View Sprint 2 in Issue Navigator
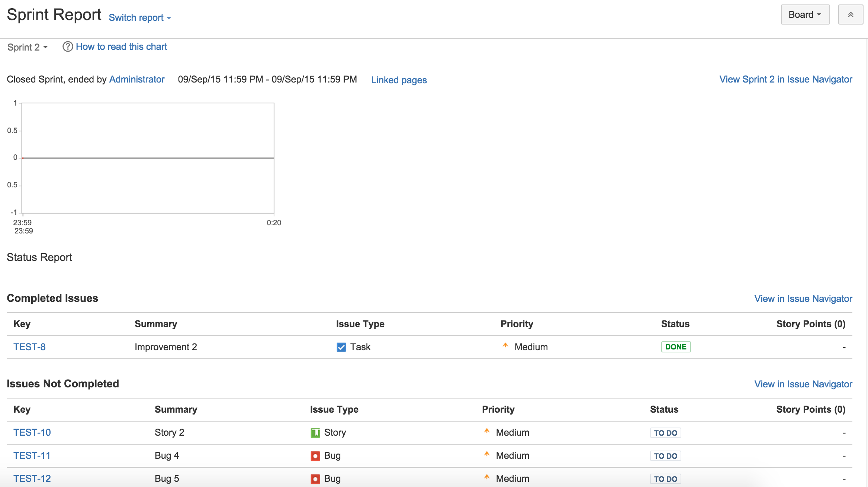The width and height of the screenshot is (868, 487). (785, 80)
